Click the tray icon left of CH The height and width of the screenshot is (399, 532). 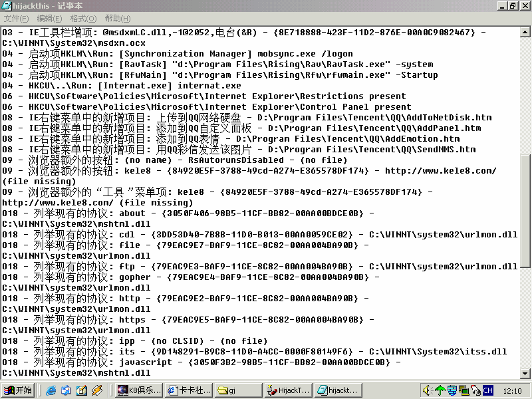475,390
